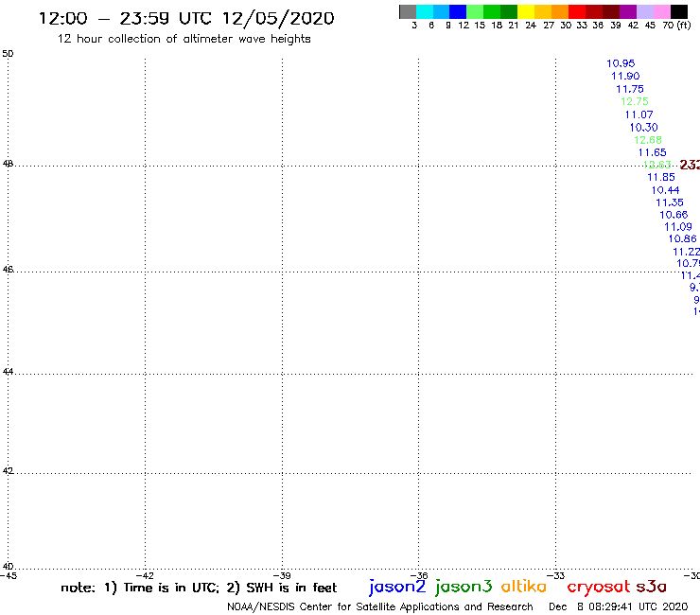Click the longitude label -42
700x615 pixels.
145,575
